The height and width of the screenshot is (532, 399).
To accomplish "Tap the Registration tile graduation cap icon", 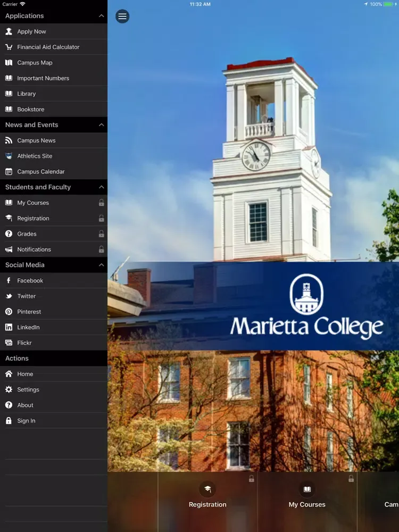I will click(207, 489).
